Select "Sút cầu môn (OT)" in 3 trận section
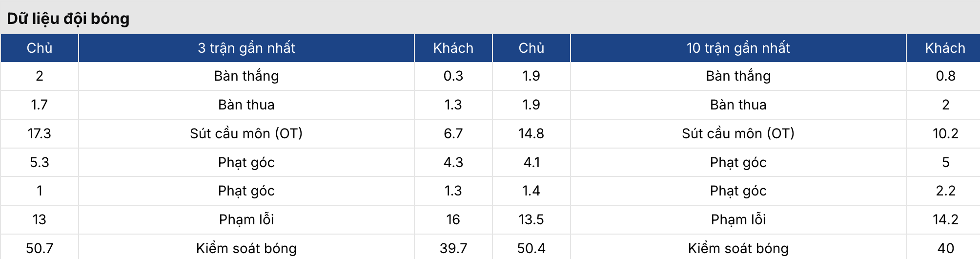Viewport: 980px width, 259px height. 246,133
